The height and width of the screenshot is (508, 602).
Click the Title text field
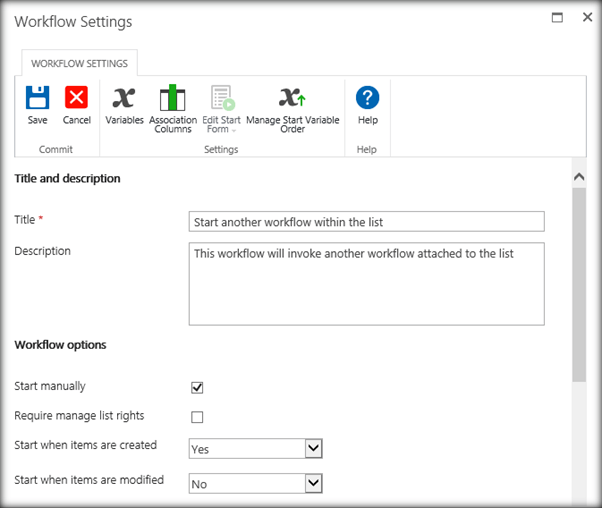click(x=366, y=222)
